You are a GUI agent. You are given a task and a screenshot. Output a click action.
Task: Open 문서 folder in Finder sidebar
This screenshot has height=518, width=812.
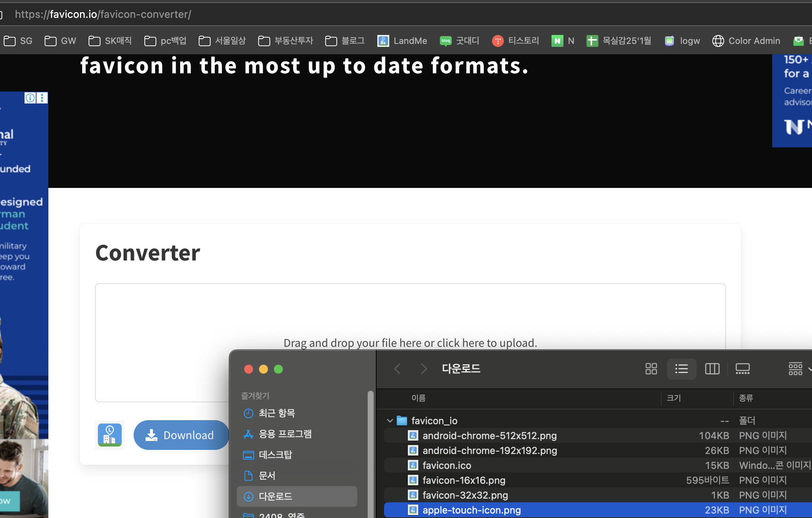pos(267,476)
